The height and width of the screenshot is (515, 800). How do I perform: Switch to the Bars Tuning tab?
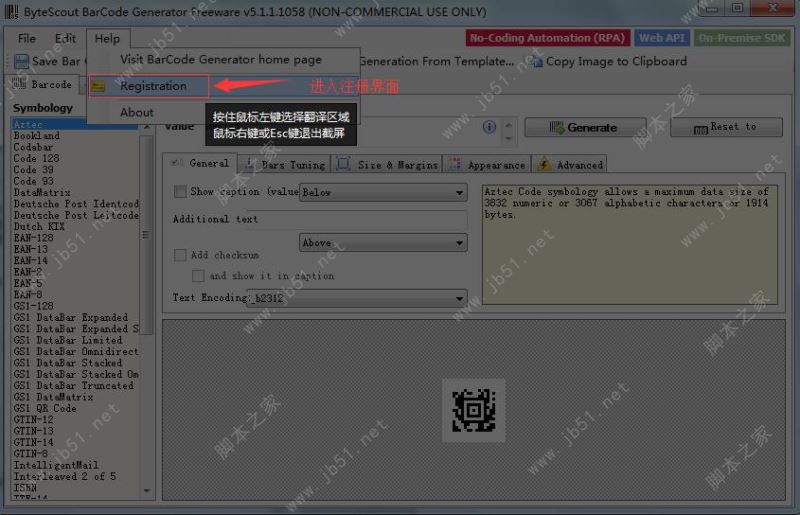(285, 164)
